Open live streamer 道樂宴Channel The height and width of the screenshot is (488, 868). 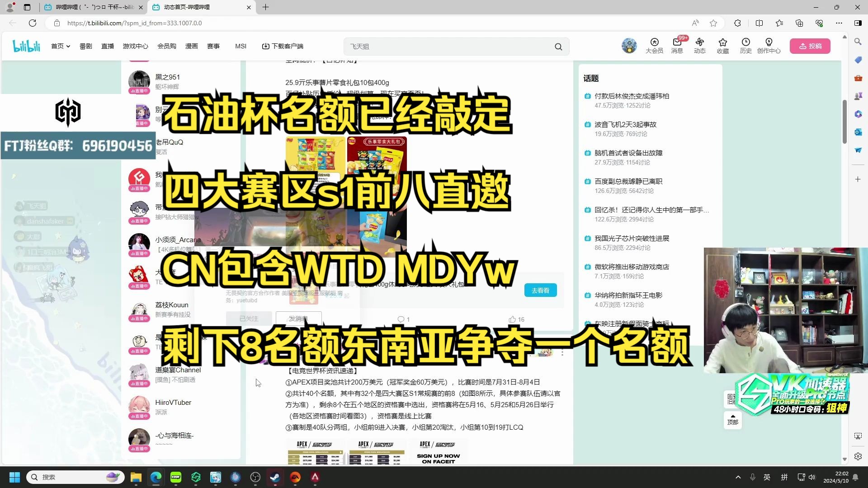(178, 370)
